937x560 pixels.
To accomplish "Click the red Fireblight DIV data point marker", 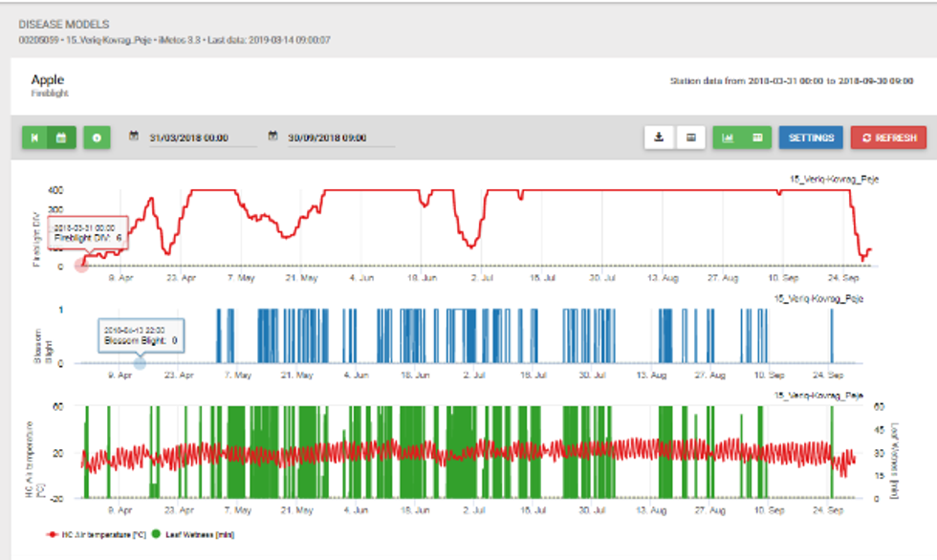I will [x=81, y=265].
